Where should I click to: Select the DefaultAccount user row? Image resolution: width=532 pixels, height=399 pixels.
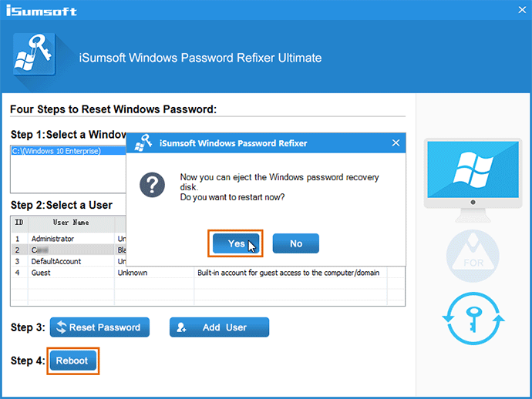click(69, 261)
